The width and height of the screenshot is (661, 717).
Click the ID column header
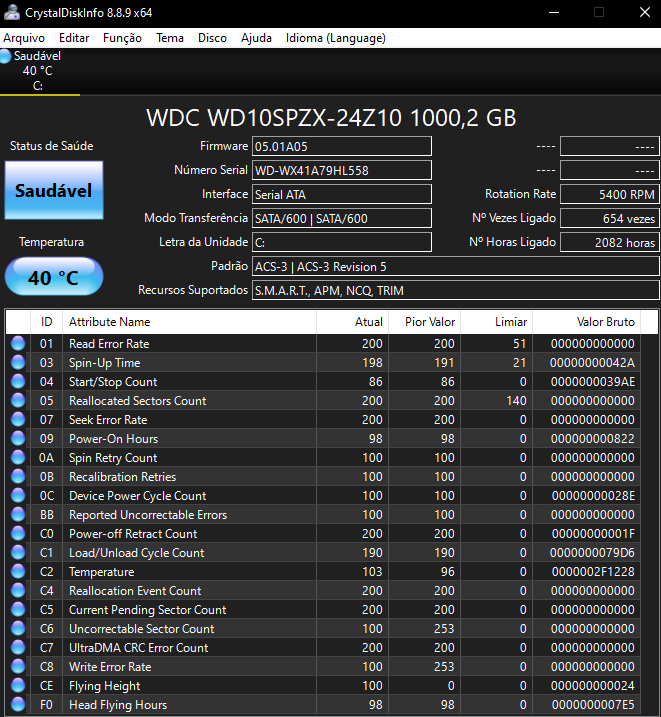pos(46,322)
